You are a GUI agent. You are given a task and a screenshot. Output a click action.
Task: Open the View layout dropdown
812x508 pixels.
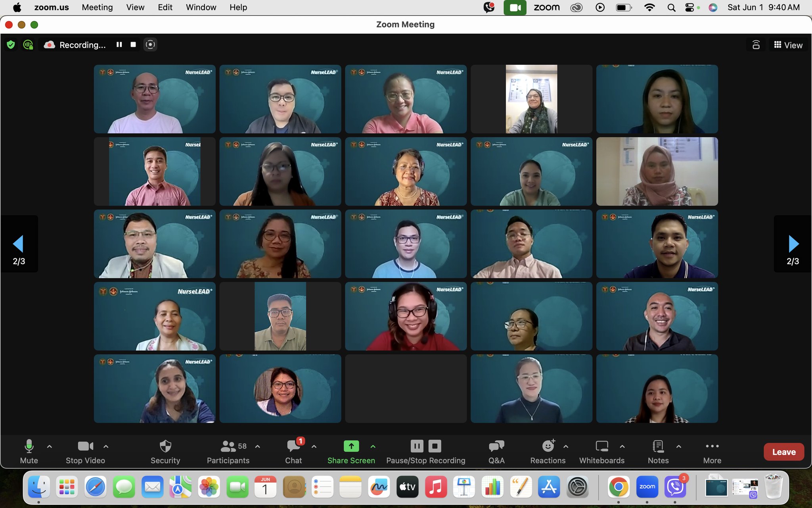(x=788, y=45)
